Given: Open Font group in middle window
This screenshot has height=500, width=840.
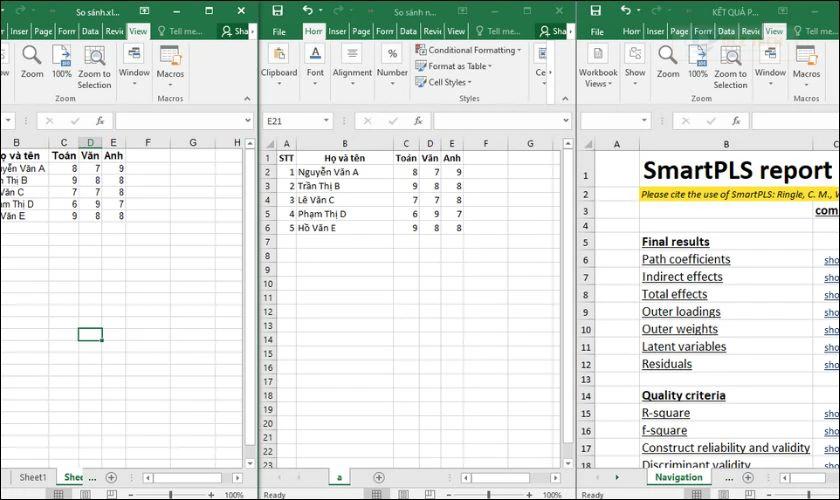Looking at the screenshot, I should point(315,65).
